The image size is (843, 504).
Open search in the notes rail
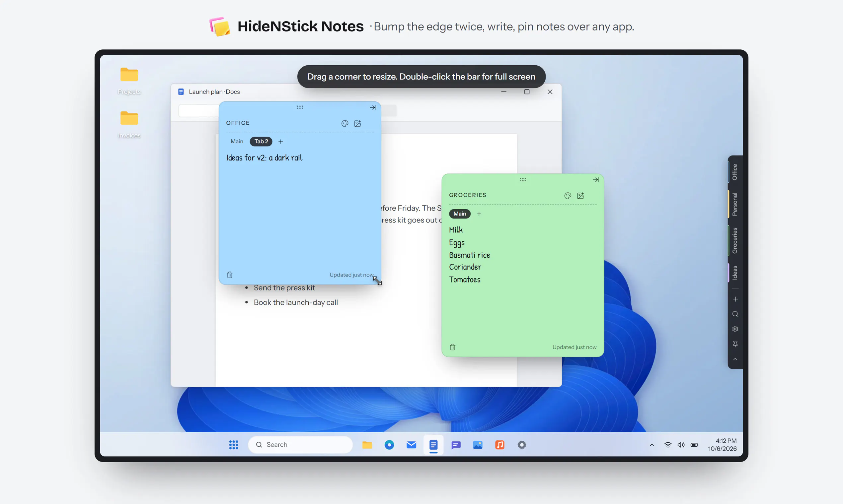[735, 314]
